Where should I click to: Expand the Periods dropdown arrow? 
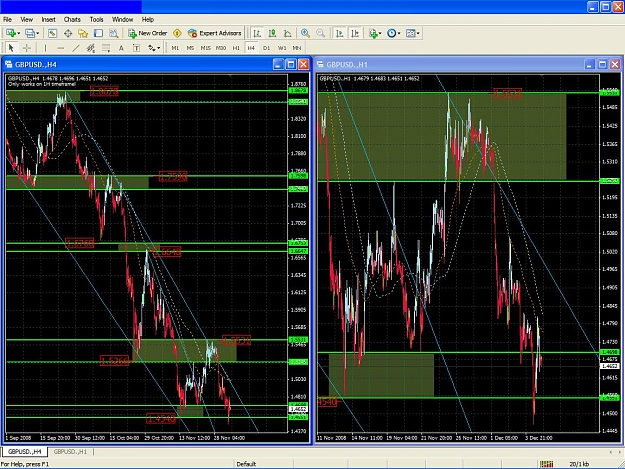coord(399,33)
